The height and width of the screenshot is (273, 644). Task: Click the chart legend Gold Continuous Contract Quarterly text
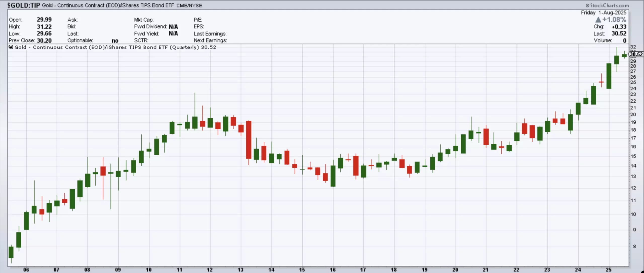pyautogui.click(x=115, y=47)
